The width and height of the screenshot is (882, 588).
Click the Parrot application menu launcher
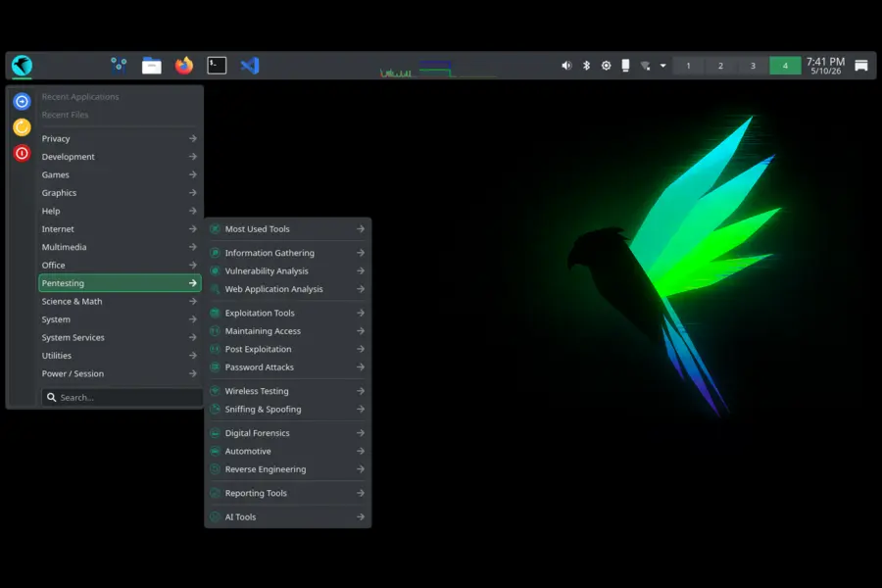point(22,66)
